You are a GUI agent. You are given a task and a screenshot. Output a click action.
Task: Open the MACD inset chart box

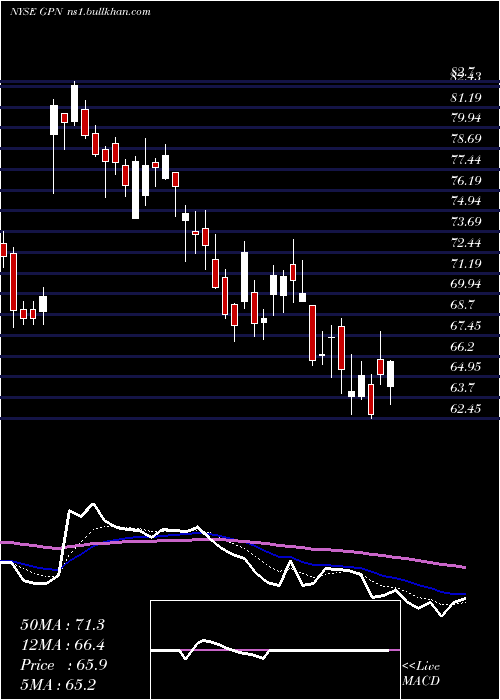pos(275,650)
